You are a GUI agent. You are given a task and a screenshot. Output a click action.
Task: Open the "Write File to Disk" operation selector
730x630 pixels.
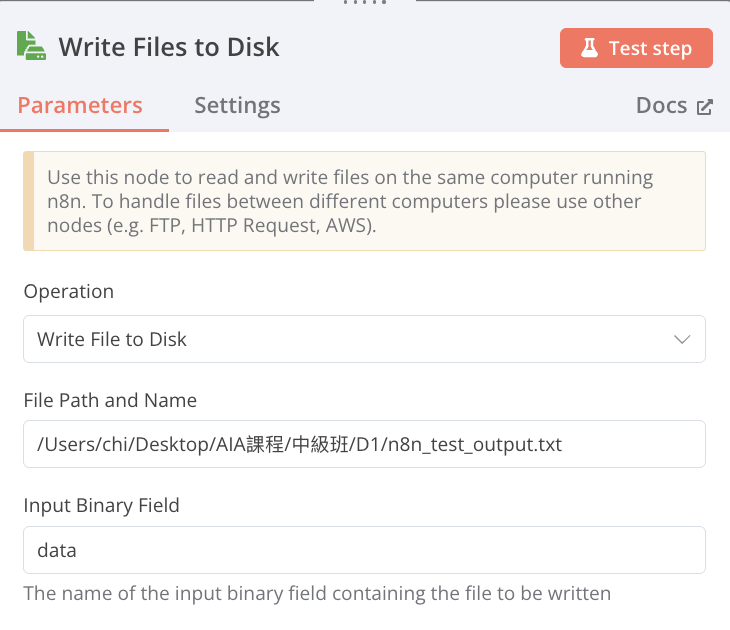pos(364,340)
